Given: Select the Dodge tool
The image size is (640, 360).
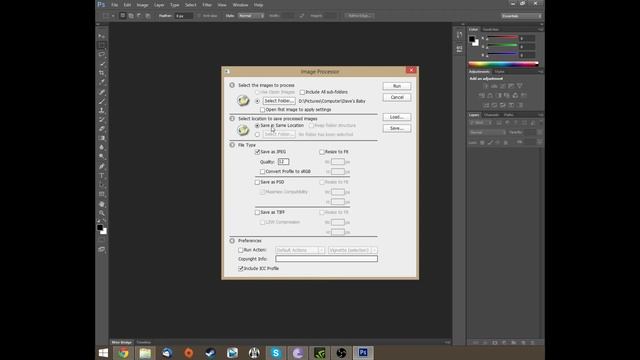Looking at the screenshot, I should tap(102, 157).
